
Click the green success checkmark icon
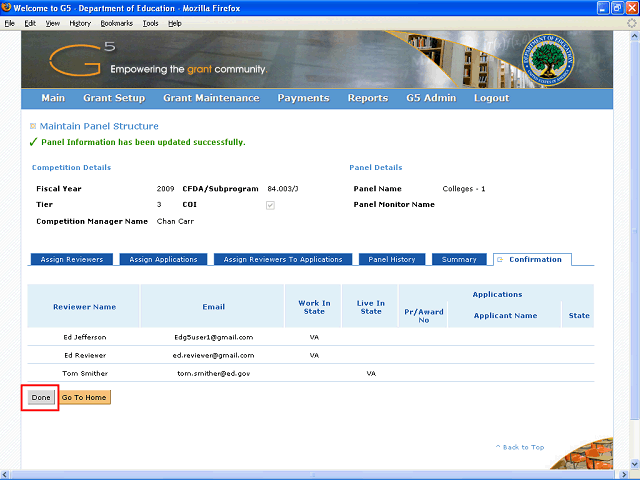pos(33,142)
